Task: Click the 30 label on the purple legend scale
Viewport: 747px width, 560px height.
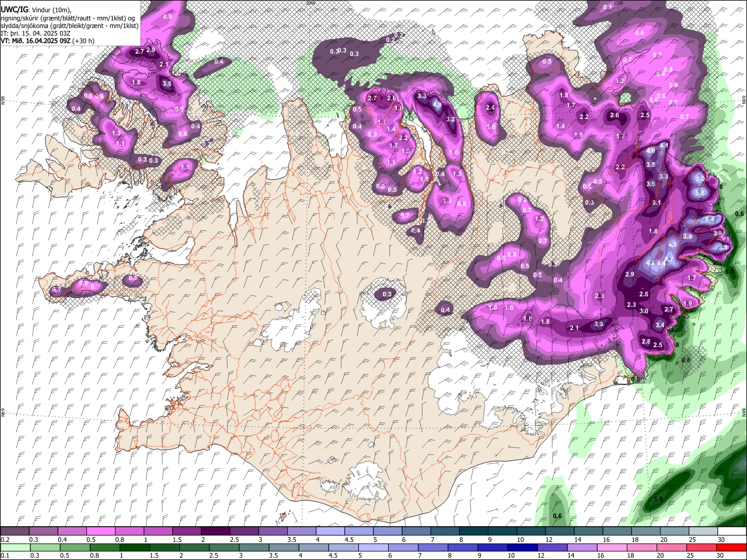Action: (x=721, y=540)
